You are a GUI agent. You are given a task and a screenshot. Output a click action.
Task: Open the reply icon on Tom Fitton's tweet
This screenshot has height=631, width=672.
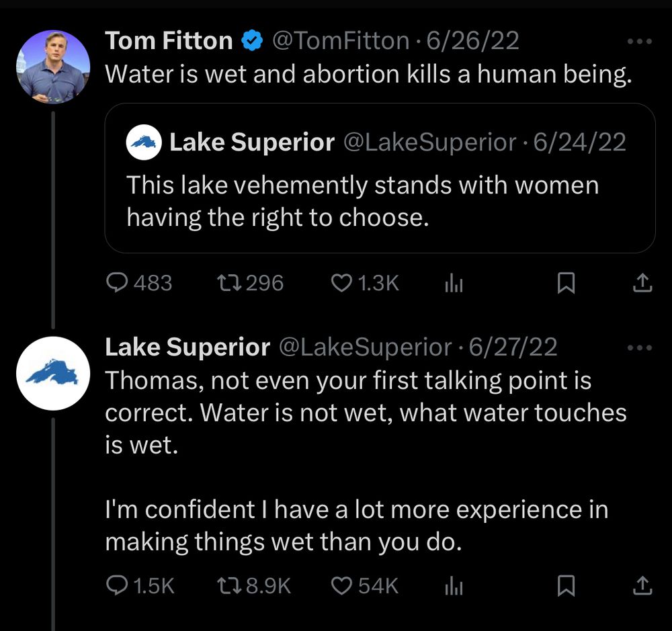118,283
